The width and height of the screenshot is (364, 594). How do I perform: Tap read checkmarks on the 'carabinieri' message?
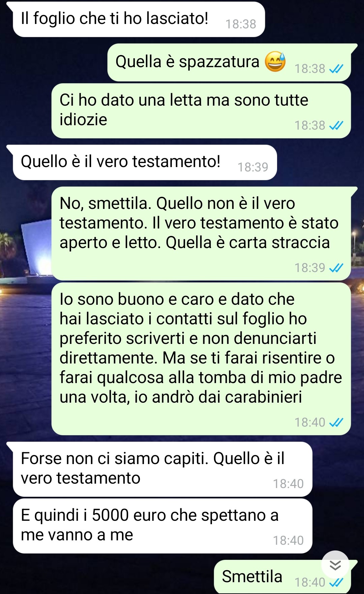coord(336,423)
